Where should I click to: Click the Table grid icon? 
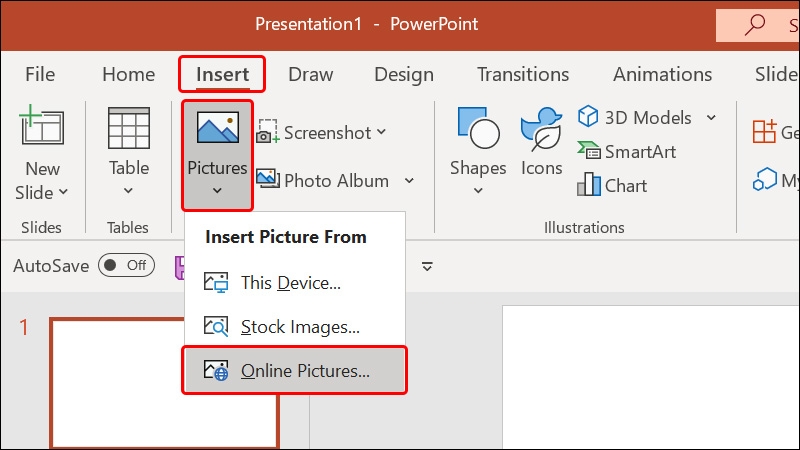(129, 128)
